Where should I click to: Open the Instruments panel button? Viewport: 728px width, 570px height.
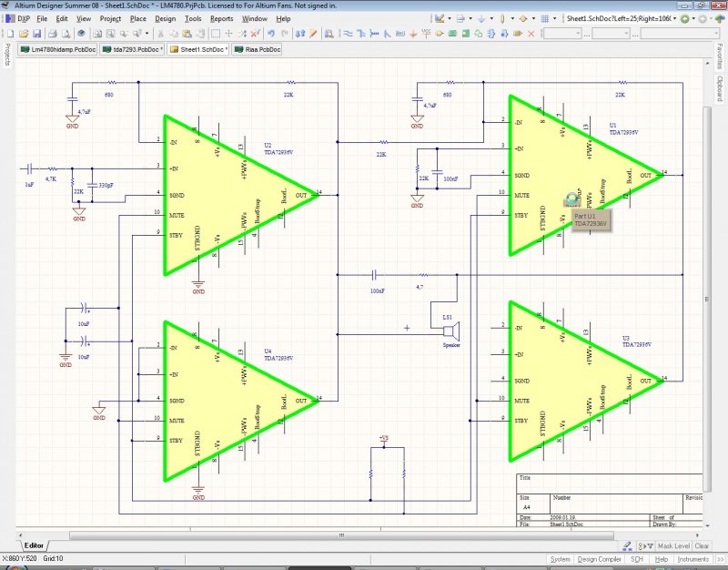pyautogui.click(x=693, y=559)
